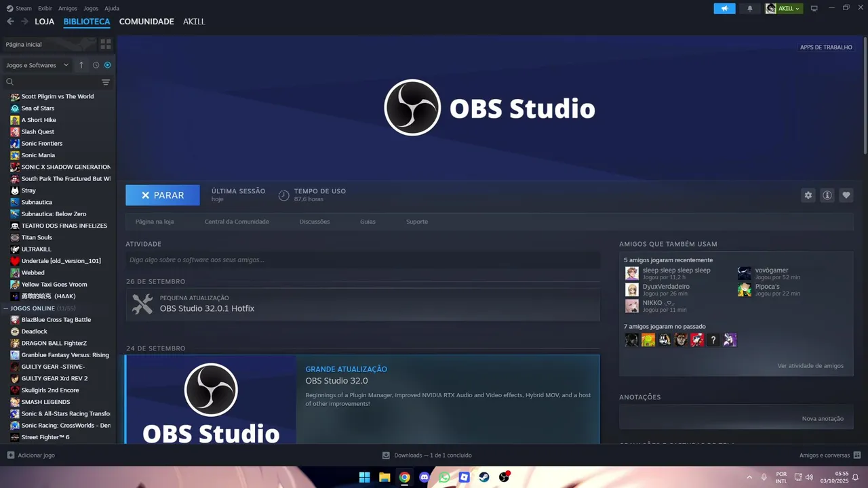Click the activity text field

point(363,260)
